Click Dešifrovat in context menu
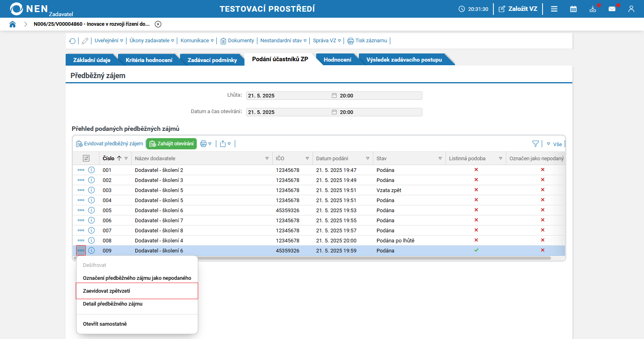 click(x=137, y=265)
